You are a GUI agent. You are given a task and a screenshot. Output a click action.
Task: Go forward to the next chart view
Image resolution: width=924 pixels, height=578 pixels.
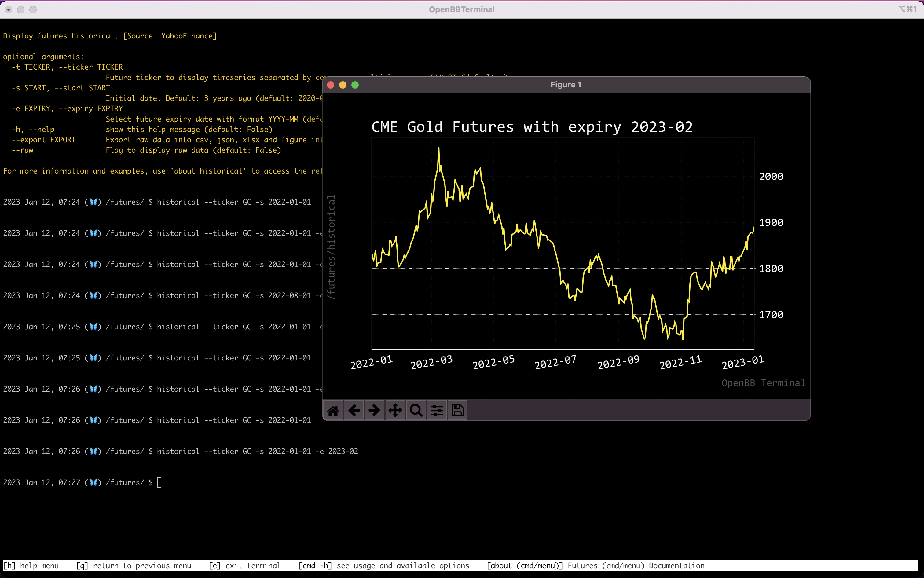(x=374, y=410)
